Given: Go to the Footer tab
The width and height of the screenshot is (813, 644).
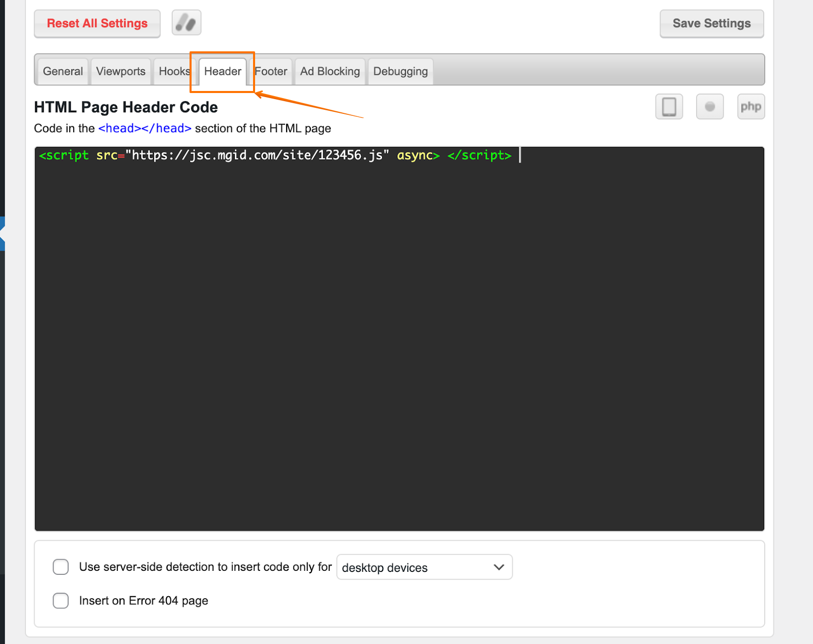Looking at the screenshot, I should tap(271, 71).
